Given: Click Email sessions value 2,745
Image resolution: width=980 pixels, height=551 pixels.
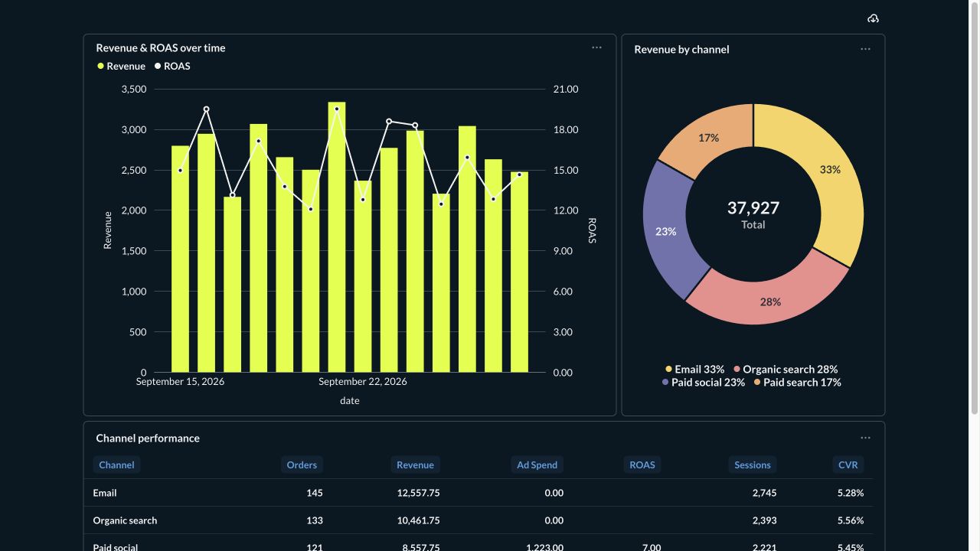Looking at the screenshot, I should (x=764, y=493).
